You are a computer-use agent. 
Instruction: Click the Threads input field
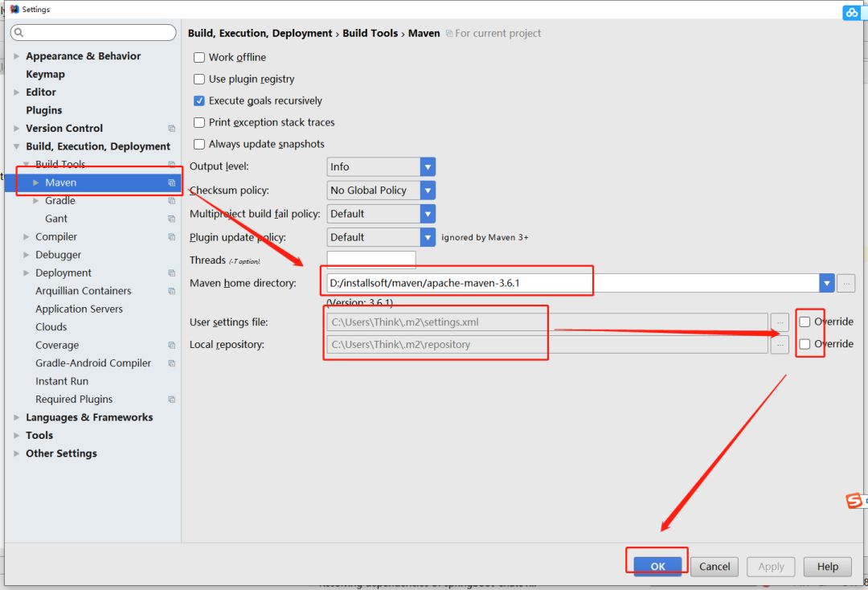coord(371,260)
